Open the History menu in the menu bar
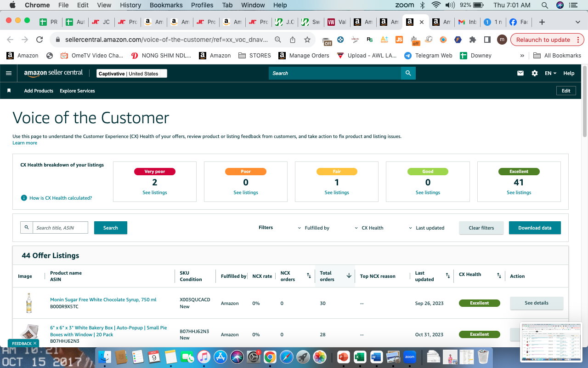The height and width of the screenshot is (368, 588). pos(130,5)
